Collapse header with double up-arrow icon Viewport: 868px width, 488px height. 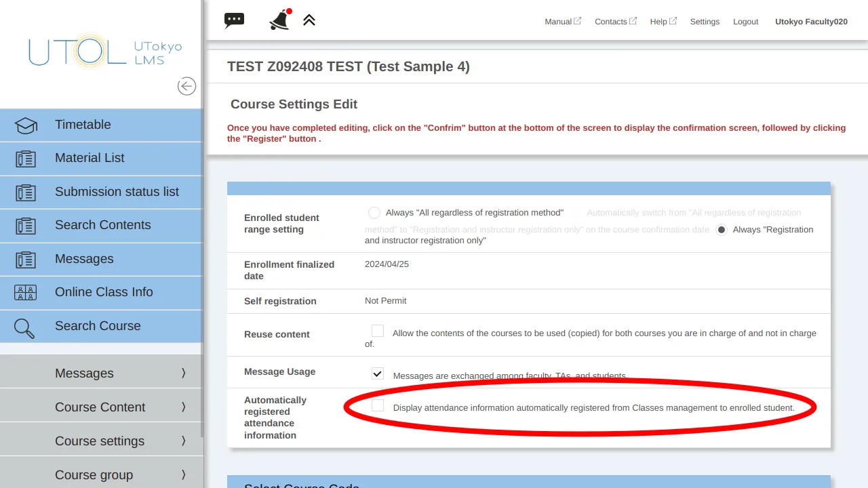tap(309, 20)
